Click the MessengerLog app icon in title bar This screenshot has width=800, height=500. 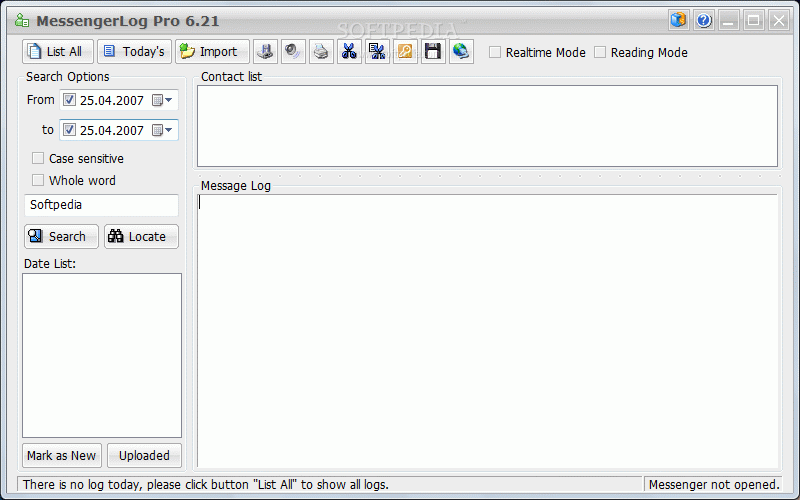click(22, 20)
